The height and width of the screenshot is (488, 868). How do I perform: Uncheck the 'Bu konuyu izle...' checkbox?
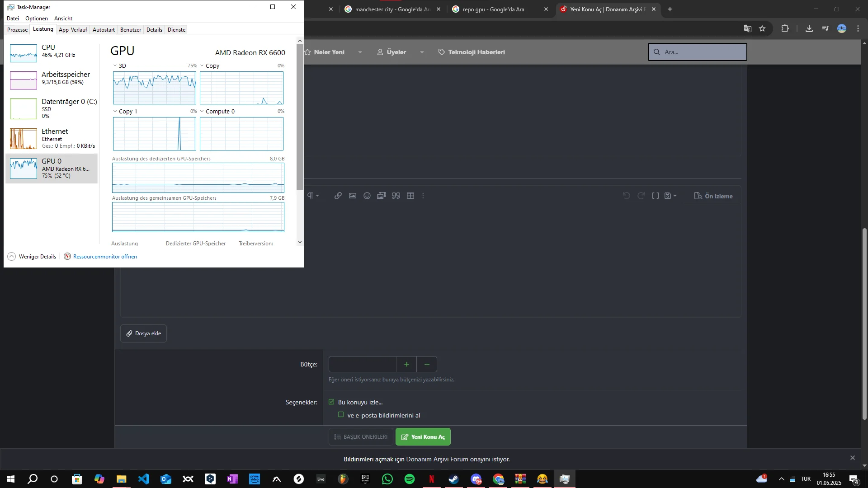[331, 402]
